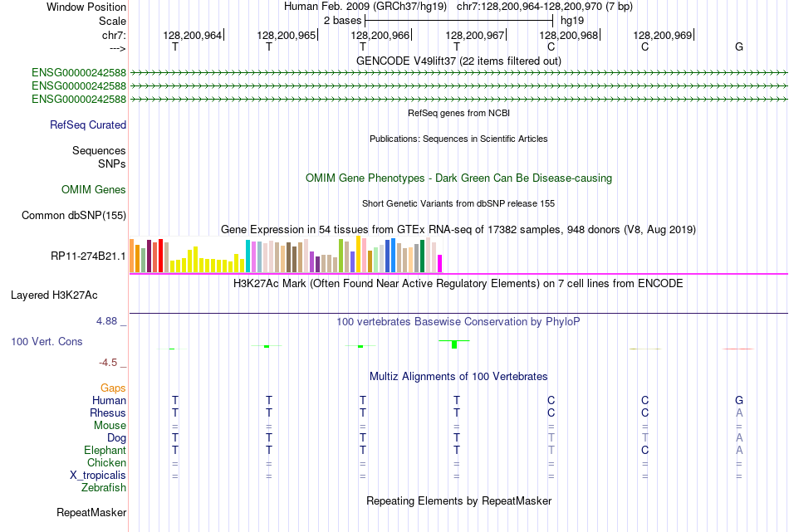Click Publications: Sequences in Scientific Articles title
The height and width of the screenshot is (532, 789).
coord(458,139)
